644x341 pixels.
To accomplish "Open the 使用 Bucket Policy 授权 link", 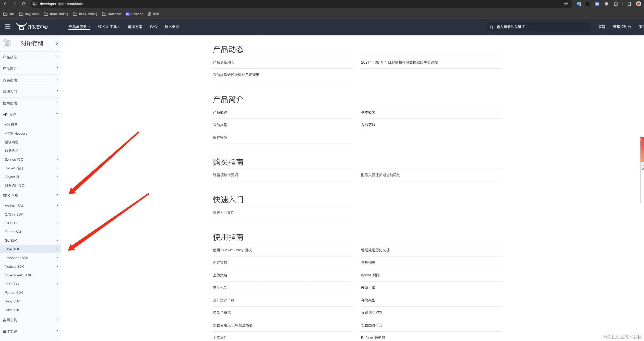I will coord(232,250).
